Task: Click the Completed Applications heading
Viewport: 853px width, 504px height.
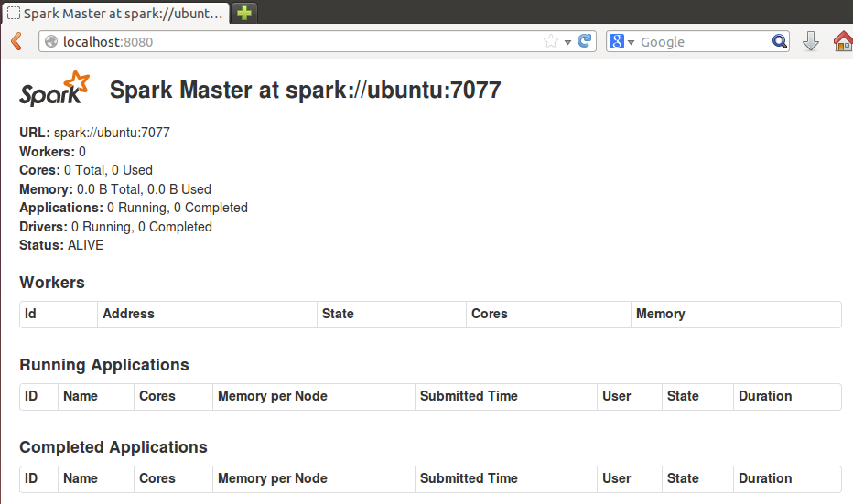Action: point(113,447)
